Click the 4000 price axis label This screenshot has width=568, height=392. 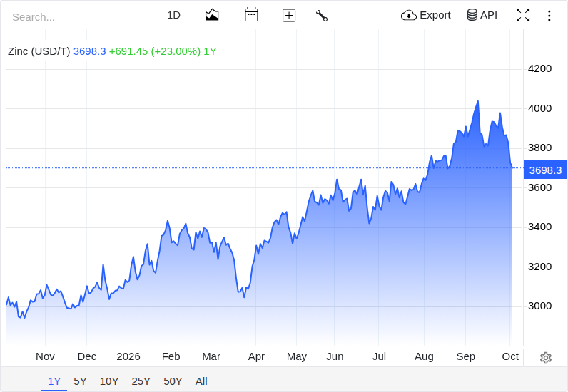point(539,108)
